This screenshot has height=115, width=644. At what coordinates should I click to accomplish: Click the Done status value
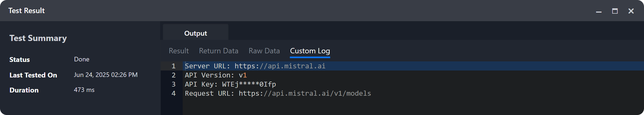(x=82, y=59)
